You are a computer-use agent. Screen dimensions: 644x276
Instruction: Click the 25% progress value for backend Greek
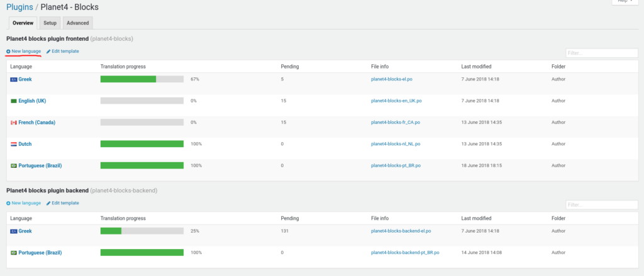pyautogui.click(x=195, y=231)
